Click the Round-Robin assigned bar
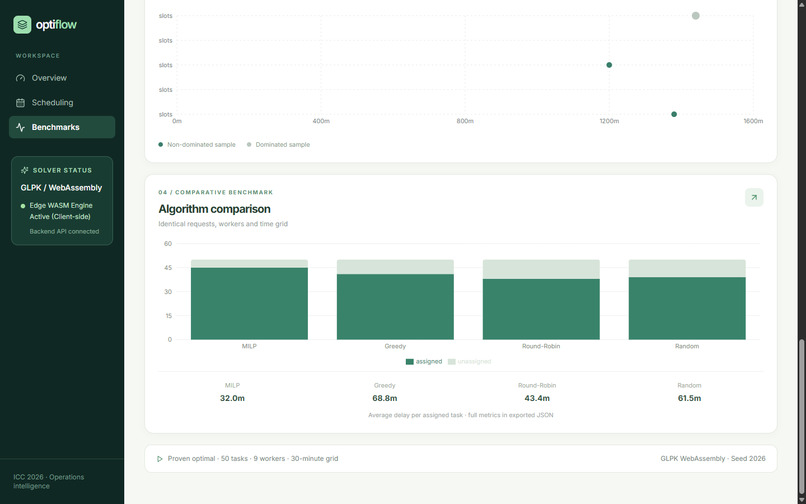 coord(541,309)
